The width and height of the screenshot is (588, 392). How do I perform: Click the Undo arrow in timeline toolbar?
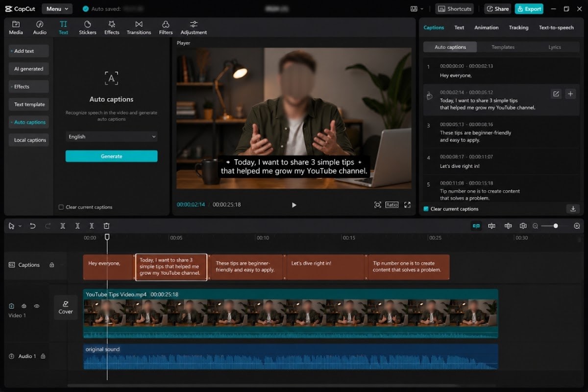(x=32, y=226)
